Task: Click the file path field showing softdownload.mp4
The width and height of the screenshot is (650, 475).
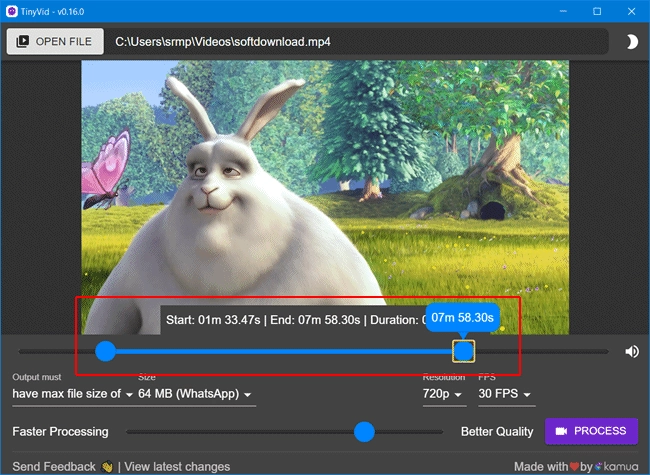Action: (357, 41)
